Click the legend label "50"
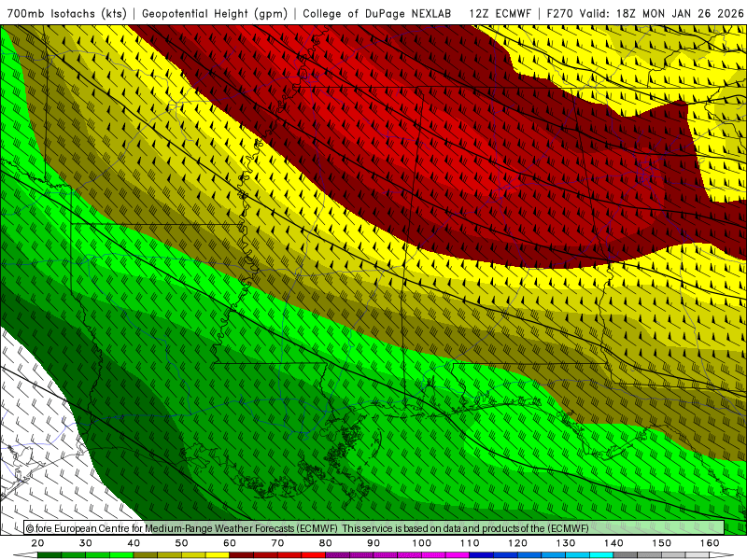This screenshot has width=747, height=560. (x=181, y=543)
